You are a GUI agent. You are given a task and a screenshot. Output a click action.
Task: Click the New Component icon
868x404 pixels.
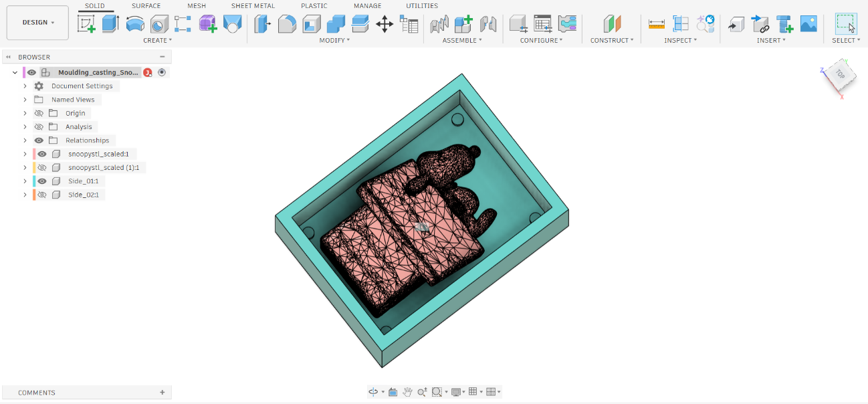(463, 24)
